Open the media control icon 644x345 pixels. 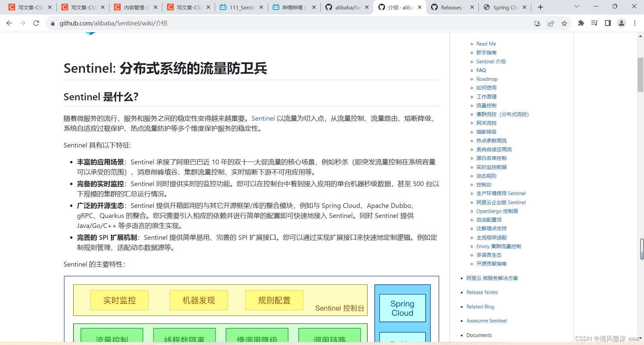pyautogui.click(x=594, y=23)
